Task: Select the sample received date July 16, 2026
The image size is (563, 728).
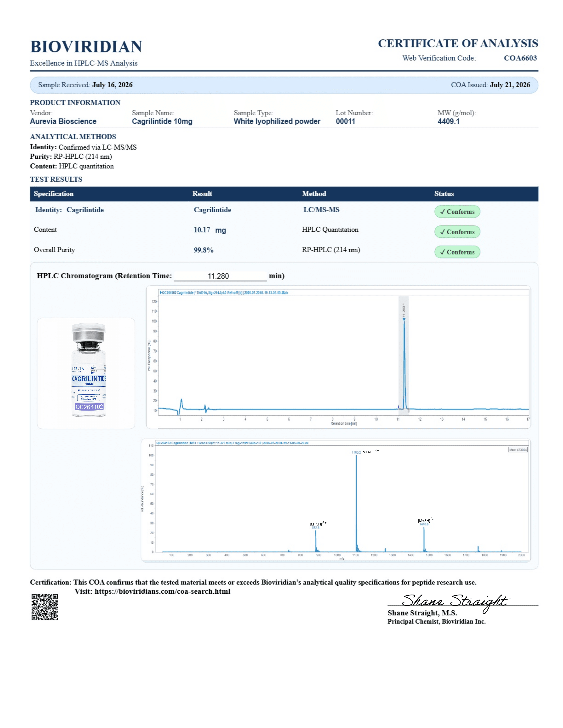Action: (x=112, y=85)
